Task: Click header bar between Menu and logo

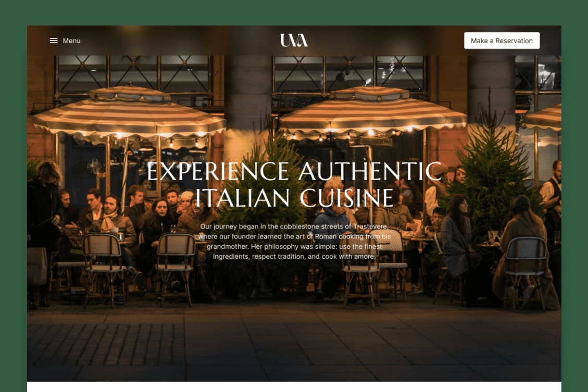Action: coord(180,41)
